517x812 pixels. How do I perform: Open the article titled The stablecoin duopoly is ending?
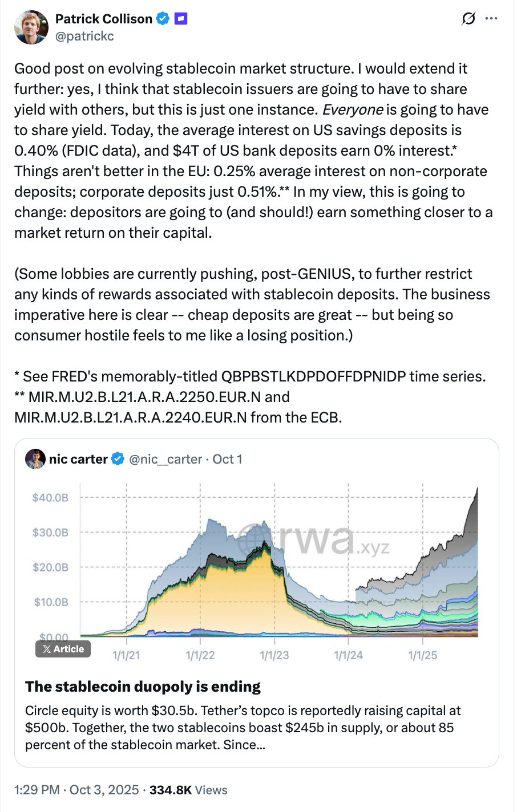(x=143, y=687)
